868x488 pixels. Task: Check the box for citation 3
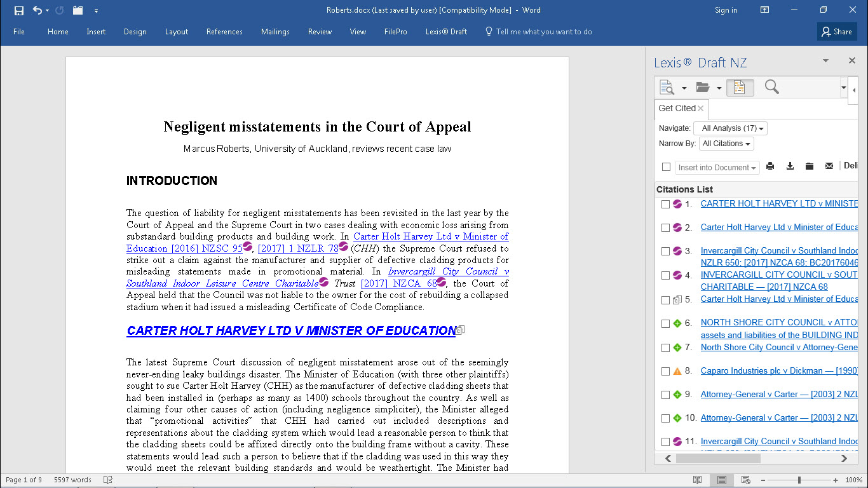[x=665, y=252]
